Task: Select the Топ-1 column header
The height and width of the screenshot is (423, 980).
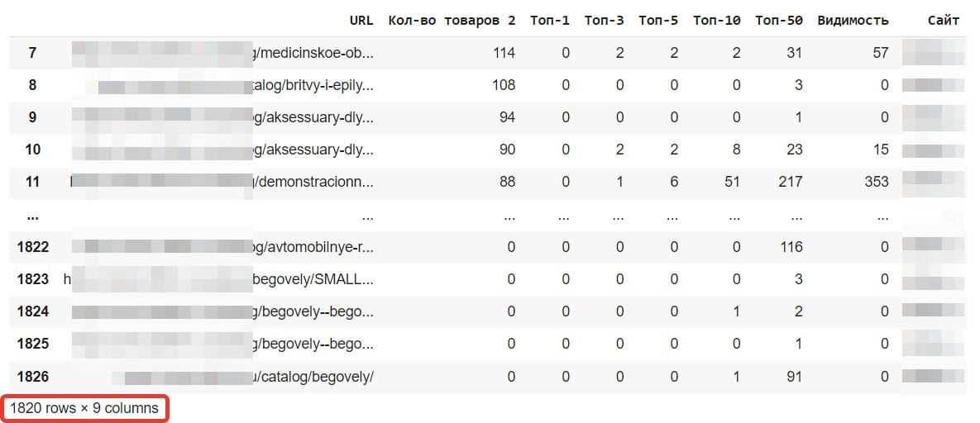Action: tap(550, 20)
